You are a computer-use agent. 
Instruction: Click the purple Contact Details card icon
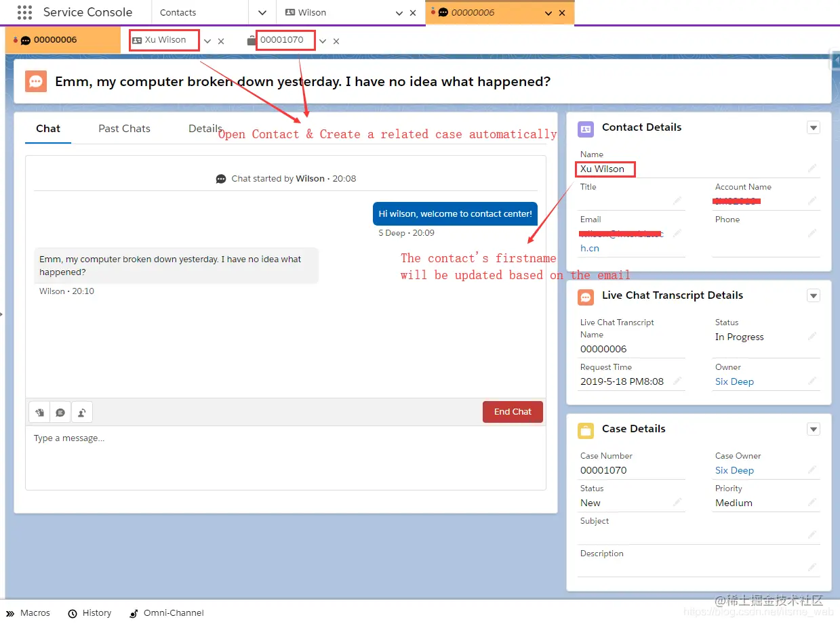[x=585, y=128]
